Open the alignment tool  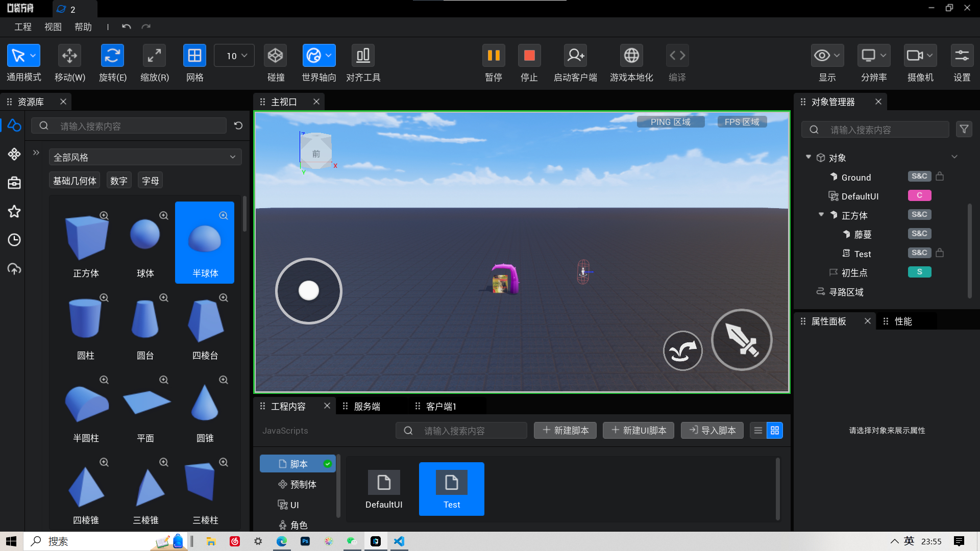point(363,56)
